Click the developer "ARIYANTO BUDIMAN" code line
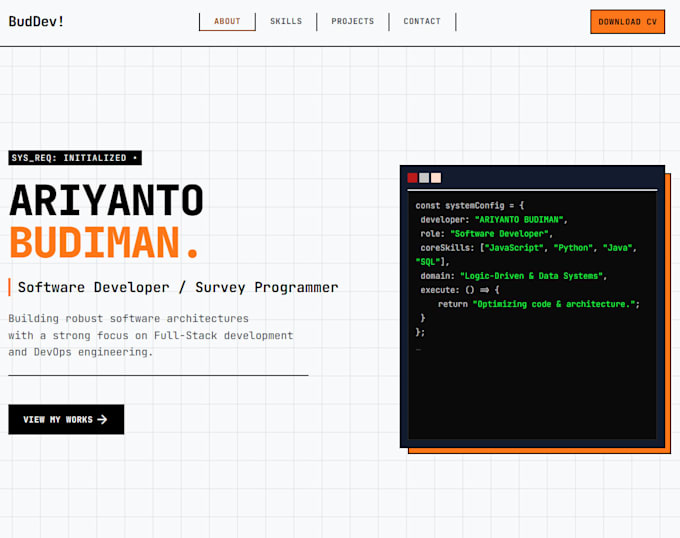Screen dimensions: 680x538 pos(494,219)
